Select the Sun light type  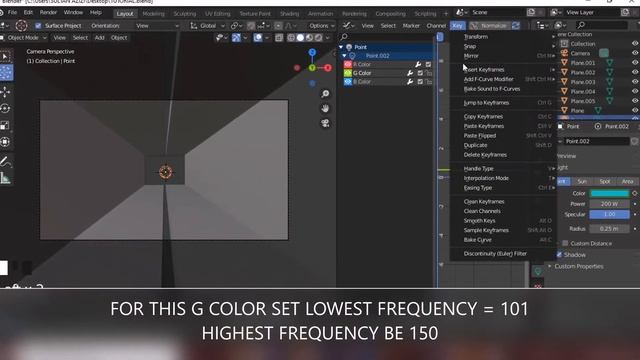[x=582, y=181]
